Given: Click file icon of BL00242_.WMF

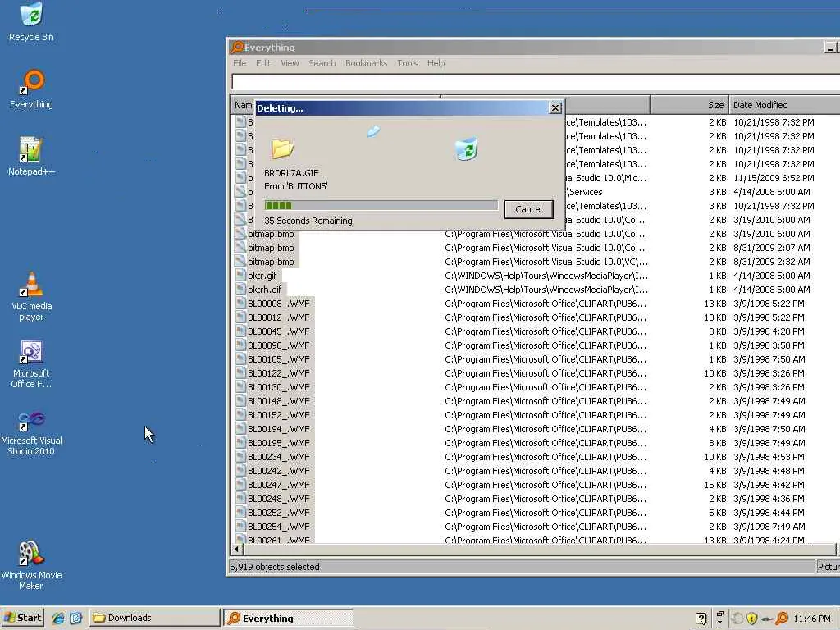Looking at the screenshot, I should pos(240,470).
